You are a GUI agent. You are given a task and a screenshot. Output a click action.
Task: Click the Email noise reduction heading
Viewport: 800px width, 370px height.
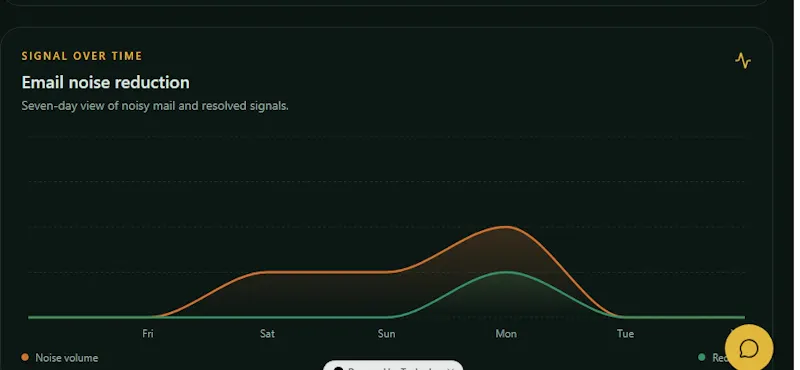click(106, 83)
